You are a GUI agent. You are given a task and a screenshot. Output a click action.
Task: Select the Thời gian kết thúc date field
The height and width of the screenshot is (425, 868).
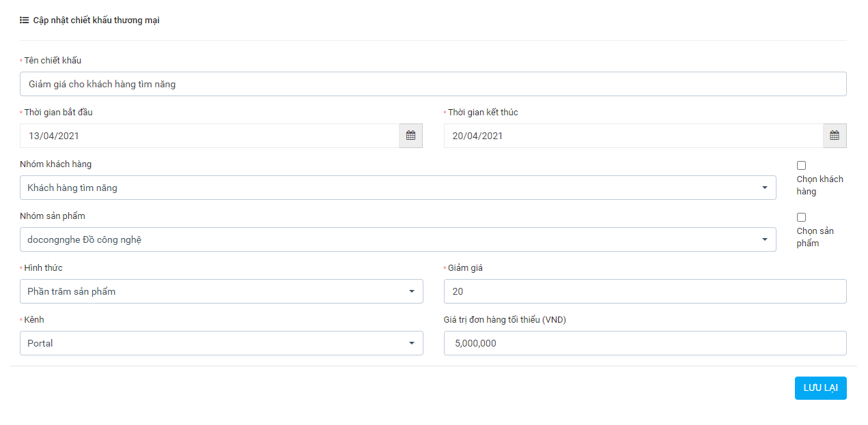[x=633, y=136]
